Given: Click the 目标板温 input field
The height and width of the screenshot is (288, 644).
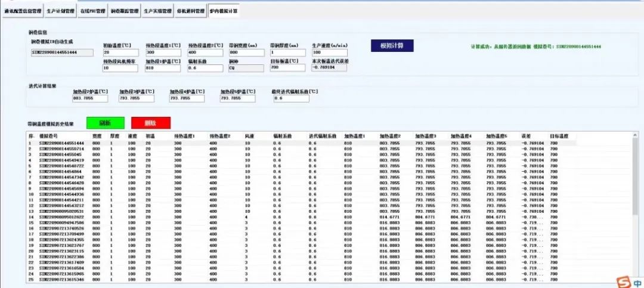Looking at the screenshot, I should click(287, 68).
